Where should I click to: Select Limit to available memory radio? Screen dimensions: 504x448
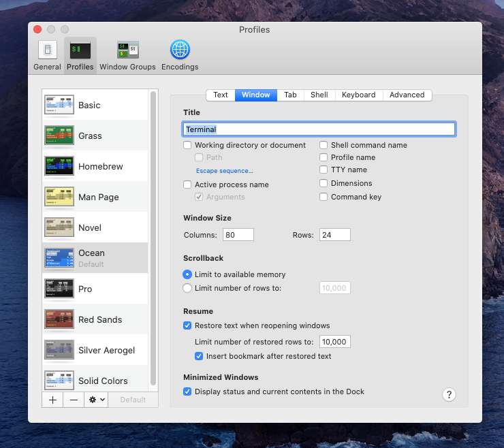click(187, 274)
